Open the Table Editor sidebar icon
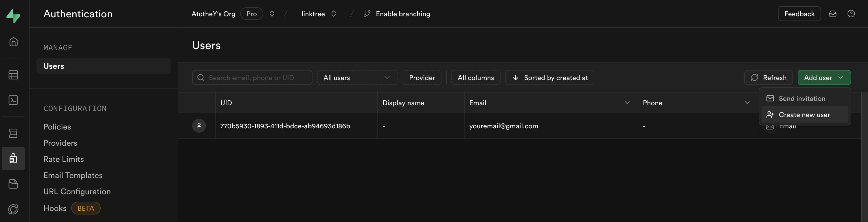The height and width of the screenshot is (222, 868). pyautogui.click(x=13, y=75)
